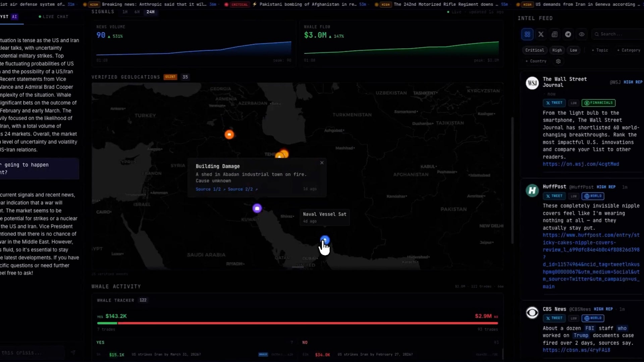Toggle the eye watch filter in Intel Feed
This screenshot has width=644, height=362.
pyautogui.click(x=582, y=34)
